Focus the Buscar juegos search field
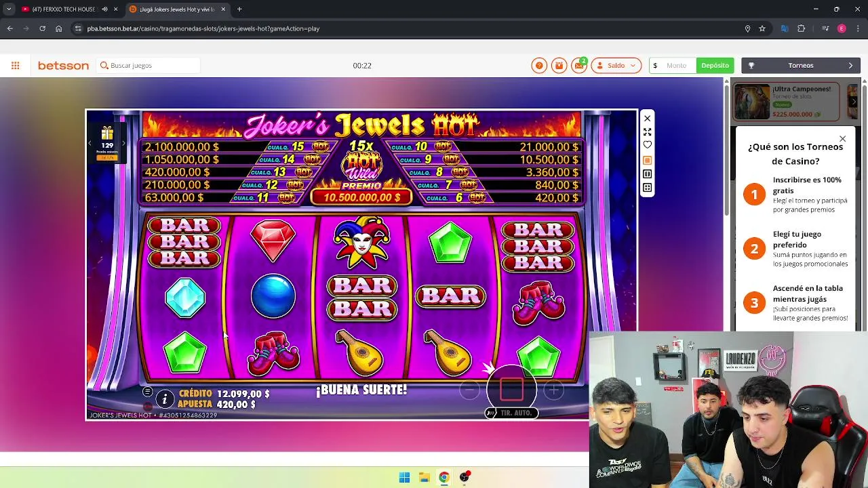This screenshot has width=868, height=488. [x=149, y=66]
